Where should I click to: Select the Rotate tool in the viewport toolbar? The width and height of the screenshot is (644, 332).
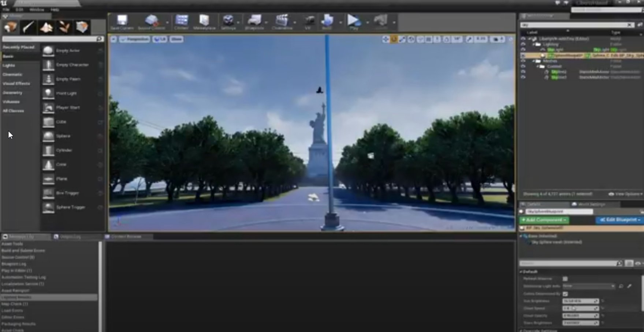pos(394,39)
